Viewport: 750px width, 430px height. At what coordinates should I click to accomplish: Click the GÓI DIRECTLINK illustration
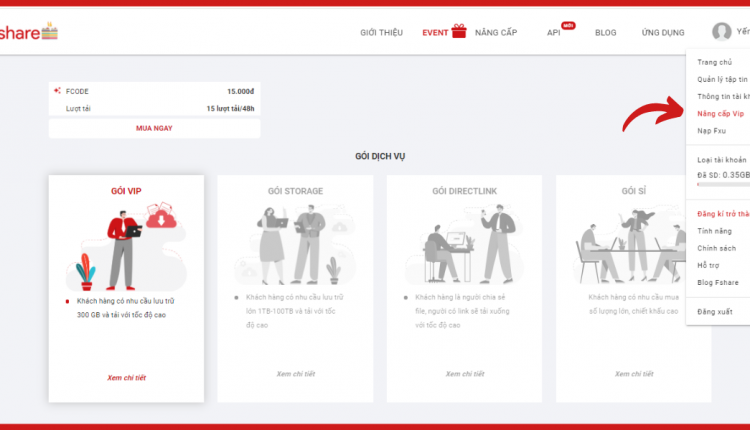[464, 244]
